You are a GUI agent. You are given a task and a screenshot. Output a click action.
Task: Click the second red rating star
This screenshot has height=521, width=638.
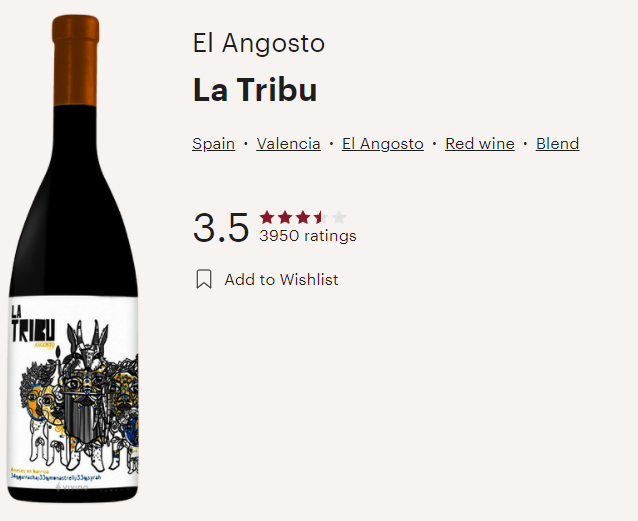[x=285, y=217]
